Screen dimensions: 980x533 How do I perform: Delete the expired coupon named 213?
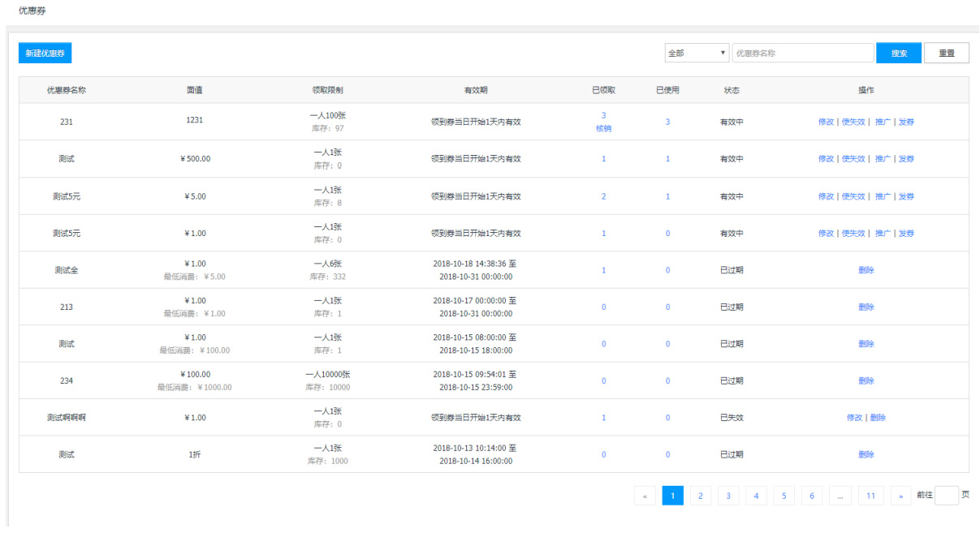pyautogui.click(x=866, y=307)
